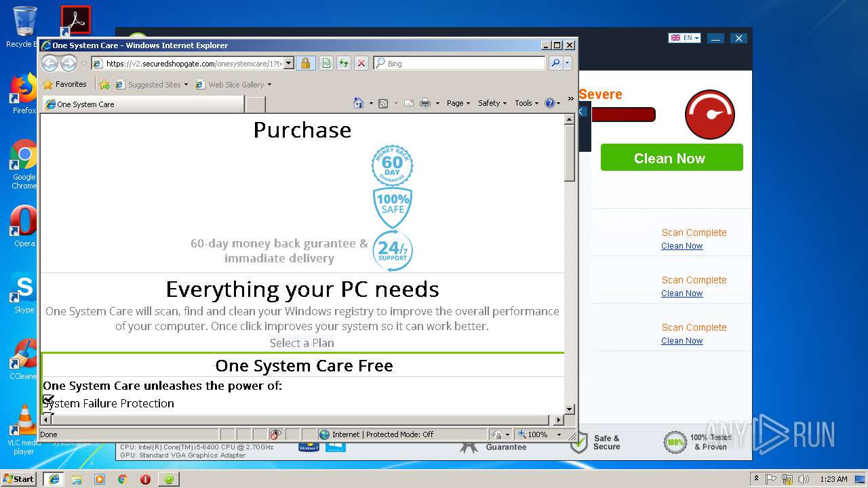Print the page with the printer icon
The image size is (868, 488).
click(425, 103)
